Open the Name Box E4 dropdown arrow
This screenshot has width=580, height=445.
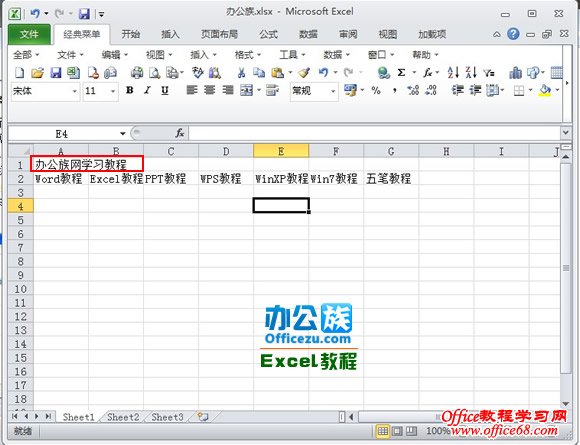pyautogui.click(x=122, y=134)
